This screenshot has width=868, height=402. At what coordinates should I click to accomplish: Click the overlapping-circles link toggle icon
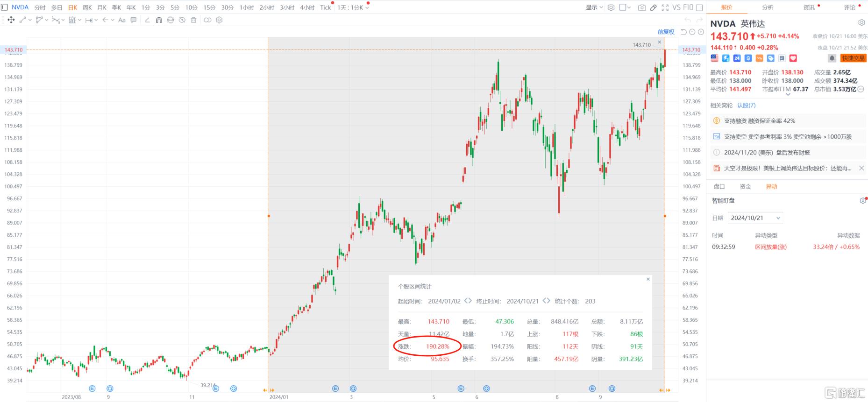(x=207, y=20)
